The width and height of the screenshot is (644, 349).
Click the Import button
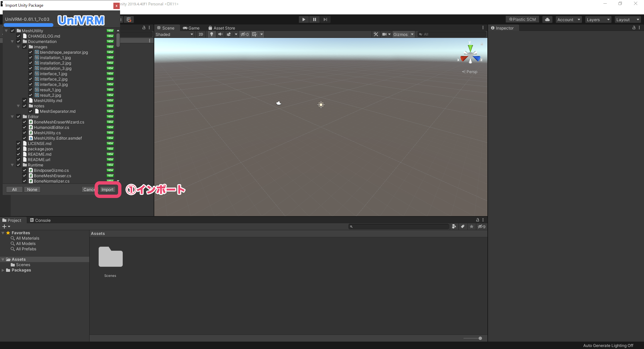coord(107,189)
